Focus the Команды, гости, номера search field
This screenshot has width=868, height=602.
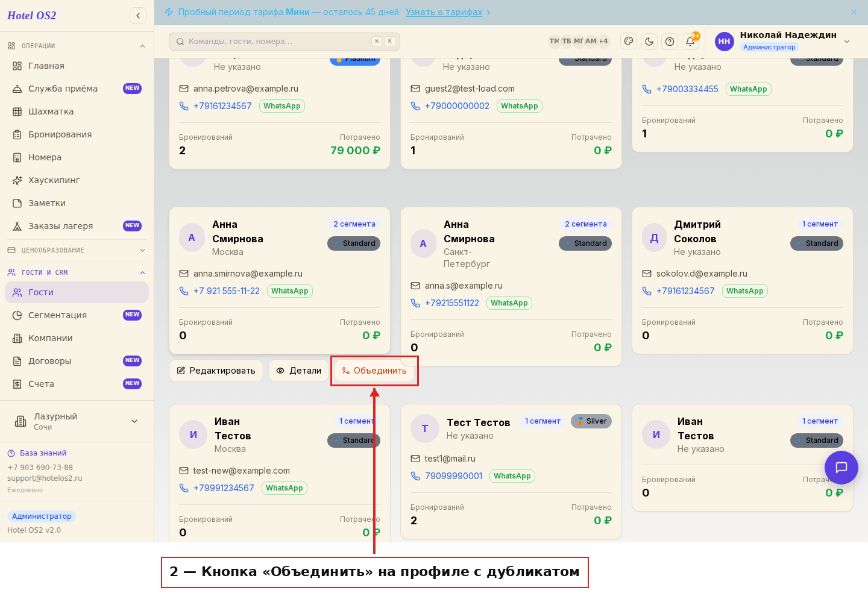(285, 42)
